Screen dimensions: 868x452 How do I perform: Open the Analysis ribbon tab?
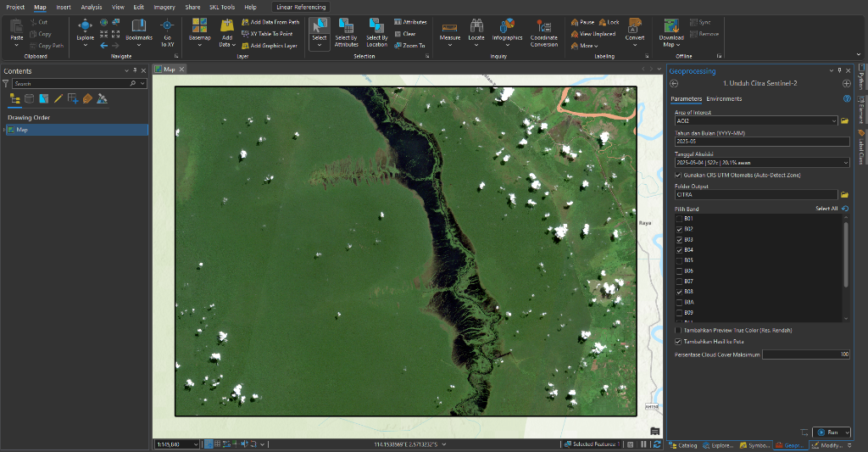[92, 7]
